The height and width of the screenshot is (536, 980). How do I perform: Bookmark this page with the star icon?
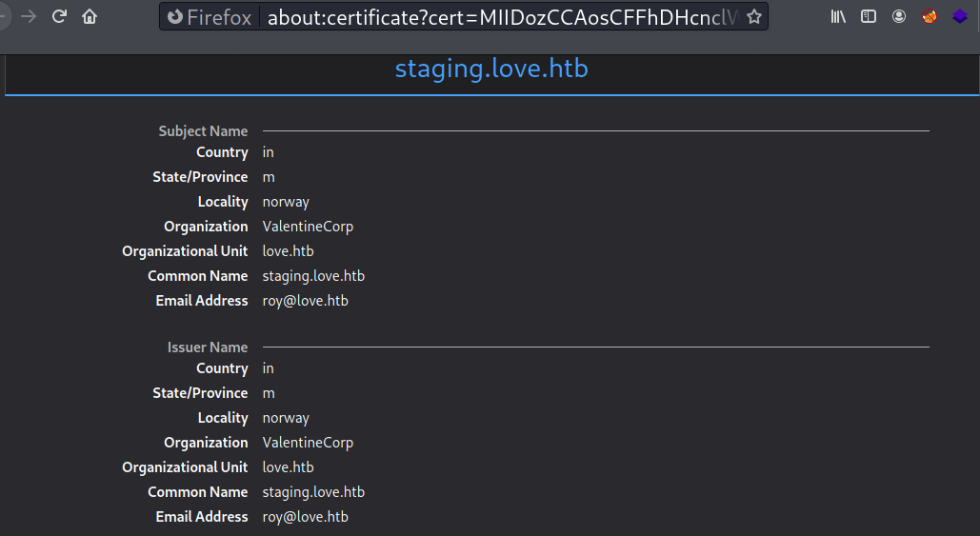[753, 17]
